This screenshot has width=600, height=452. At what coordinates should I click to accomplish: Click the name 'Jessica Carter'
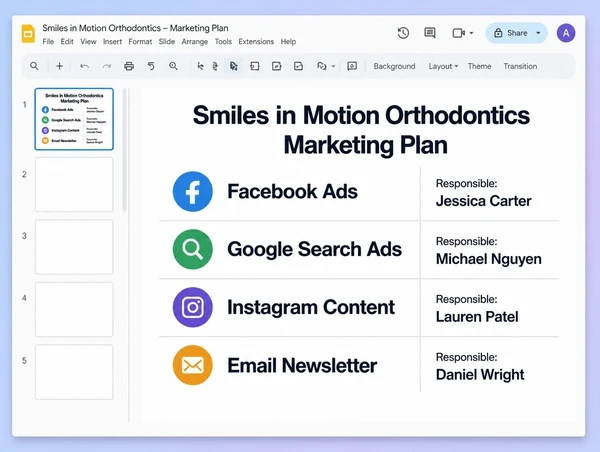[484, 201]
